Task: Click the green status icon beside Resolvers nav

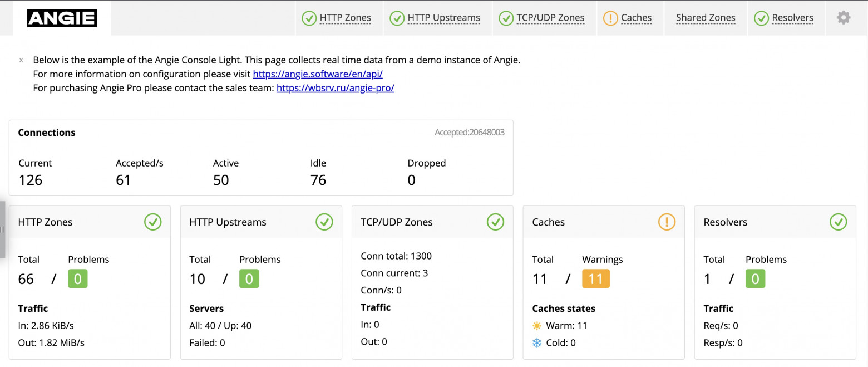Action: (761, 18)
